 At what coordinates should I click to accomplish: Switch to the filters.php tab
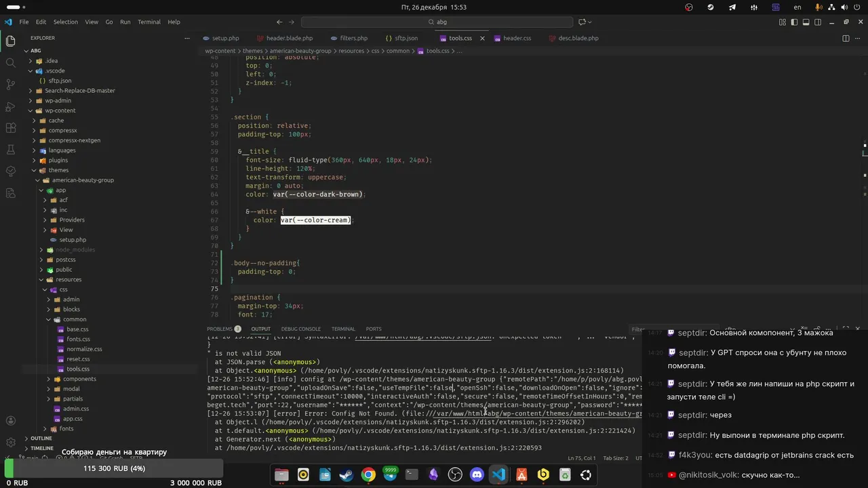coord(353,38)
